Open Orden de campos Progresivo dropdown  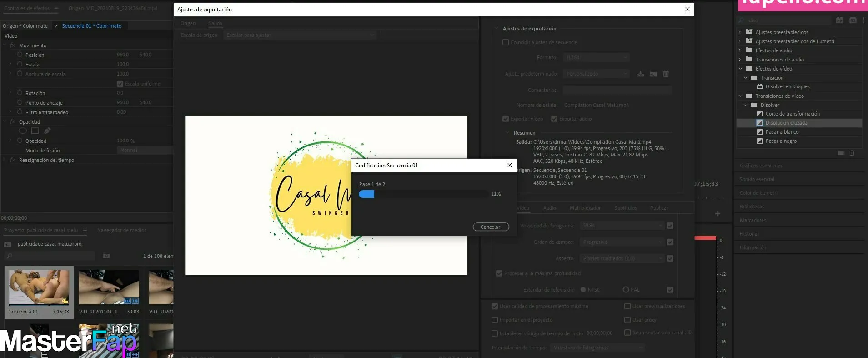pos(622,242)
